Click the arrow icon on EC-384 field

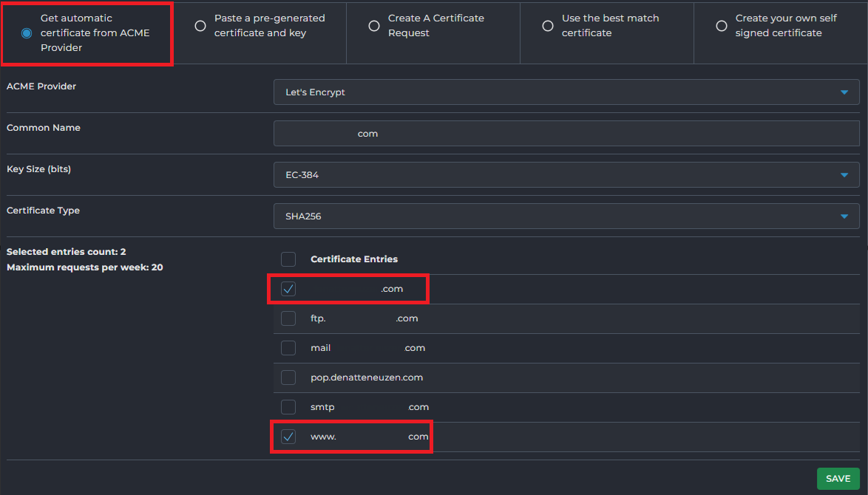(844, 175)
